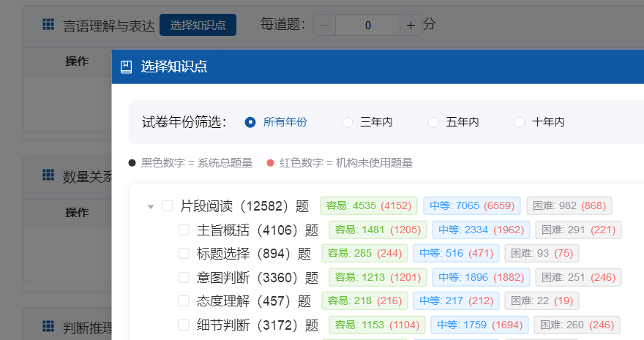Click the grid icon beside 判断推理
This screenshot has width=644, height=340.
point(48,326)
